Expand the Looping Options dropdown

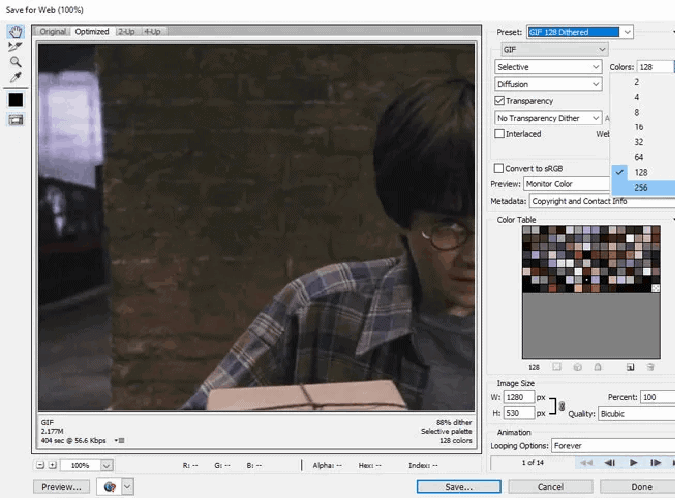600,445
